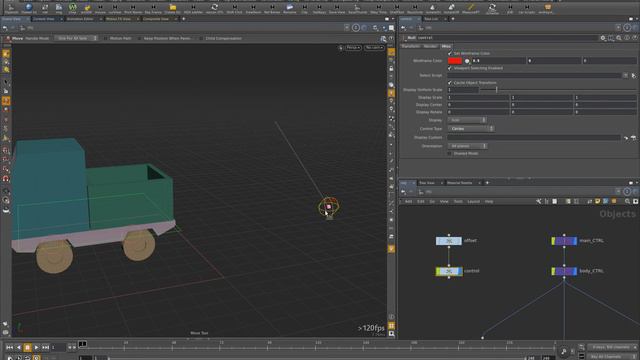640x360 pixels.
Task: Enable the Motion Path checkbox
Action: pyautogui.click(x=105, y=38)
